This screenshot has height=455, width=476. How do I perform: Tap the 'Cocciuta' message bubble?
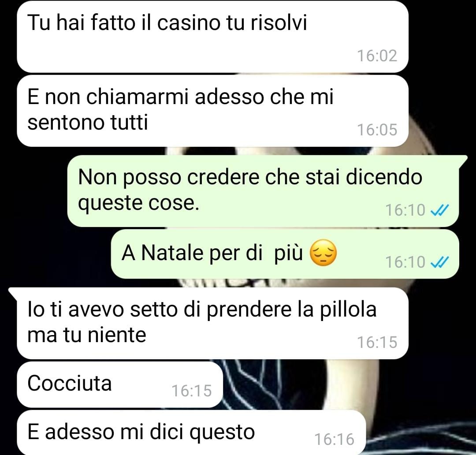120,384
